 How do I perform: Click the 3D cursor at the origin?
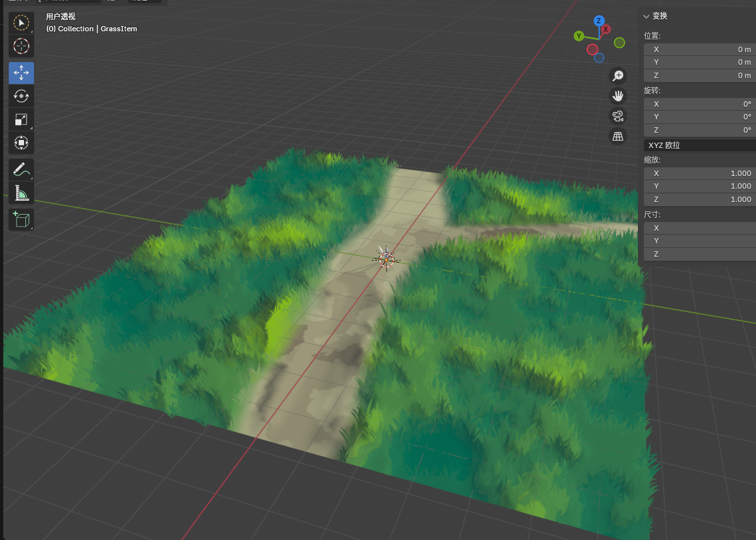[386, 259]
